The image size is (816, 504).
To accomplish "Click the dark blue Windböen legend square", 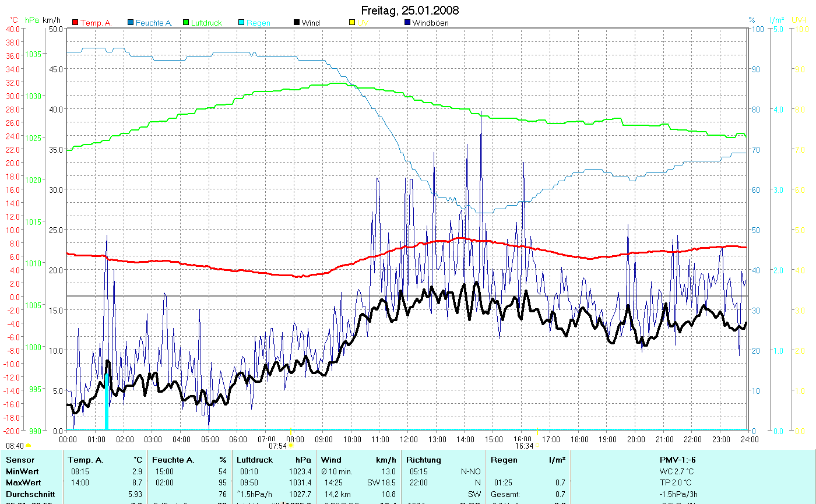I will pos(407,23).
